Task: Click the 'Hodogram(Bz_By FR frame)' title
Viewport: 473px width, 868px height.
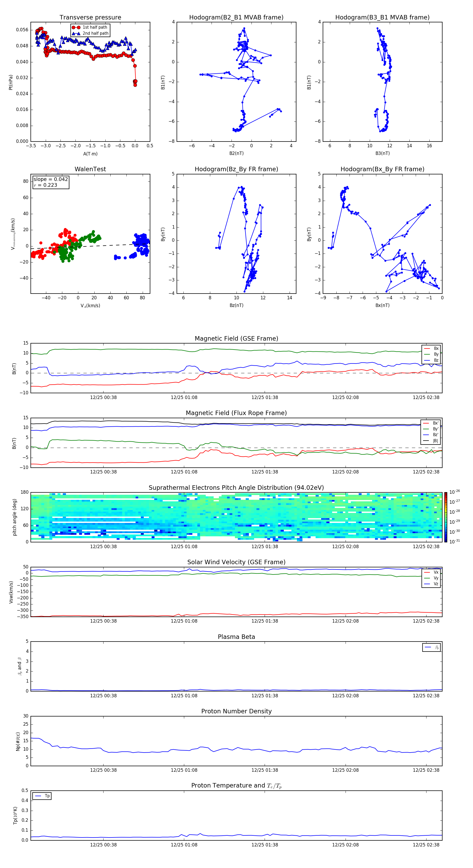Action: (236, 169)
